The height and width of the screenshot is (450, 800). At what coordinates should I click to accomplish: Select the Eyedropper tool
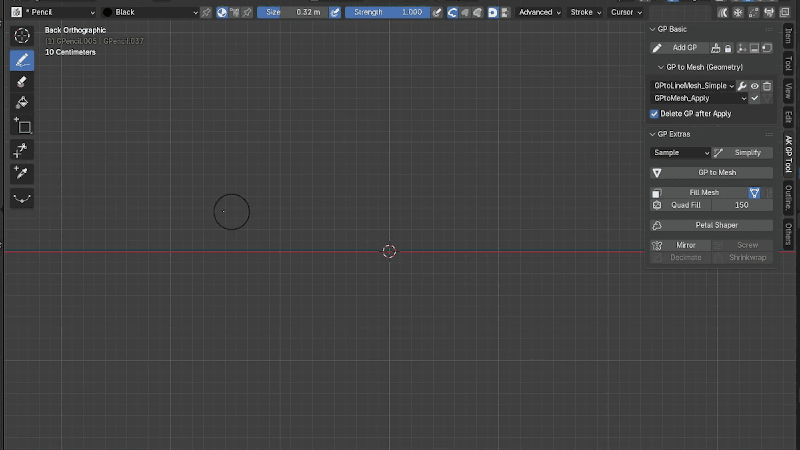click(x=22, y=173)
